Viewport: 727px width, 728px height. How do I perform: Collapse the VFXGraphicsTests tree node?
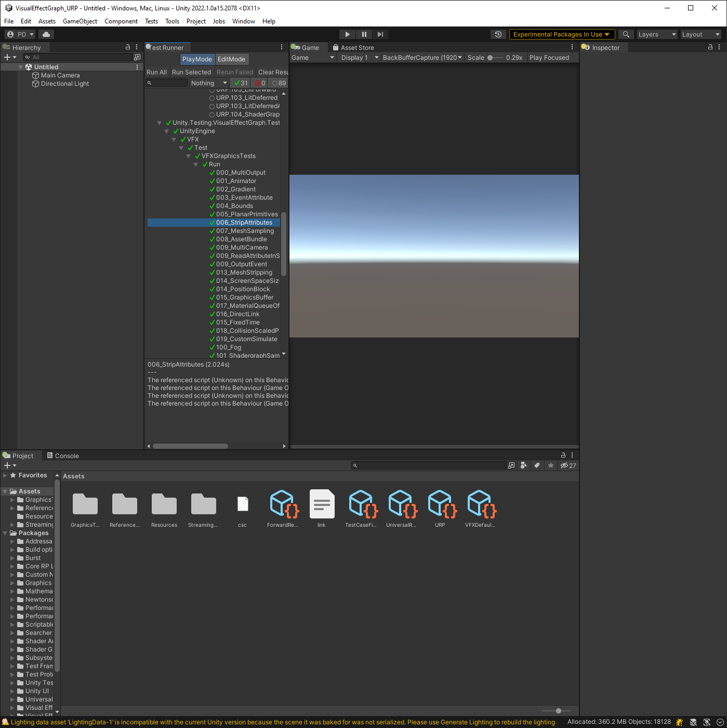(x=189, y=156)
